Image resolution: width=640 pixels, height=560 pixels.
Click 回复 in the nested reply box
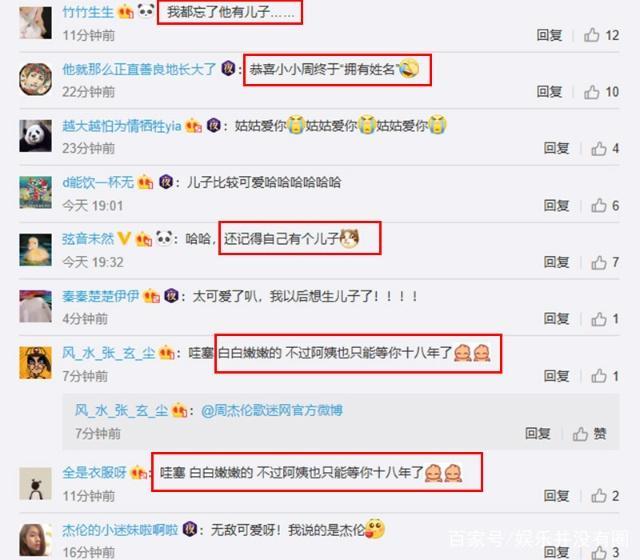pos(538,433)
